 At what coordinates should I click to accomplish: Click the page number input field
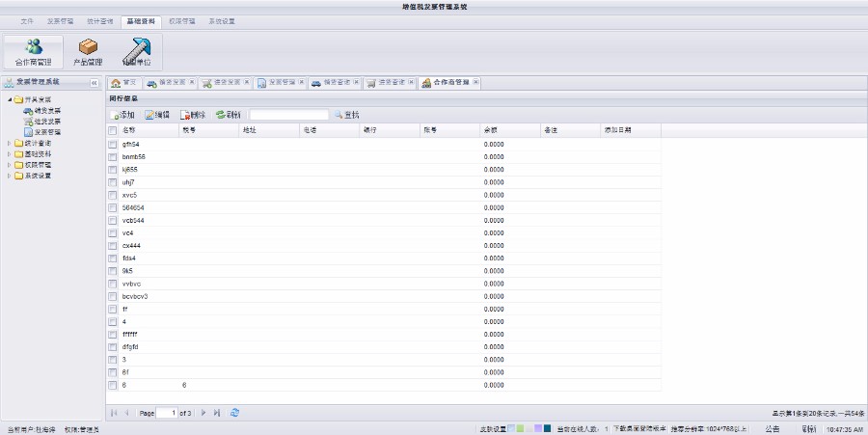pyautogui.click(x=167, y=413)
